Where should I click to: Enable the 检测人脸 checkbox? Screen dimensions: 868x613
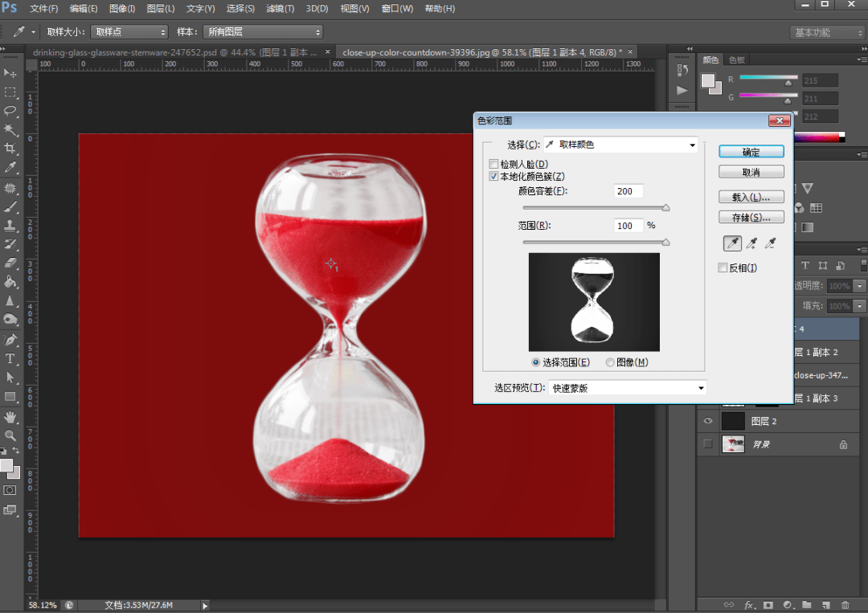coord(493,165)
